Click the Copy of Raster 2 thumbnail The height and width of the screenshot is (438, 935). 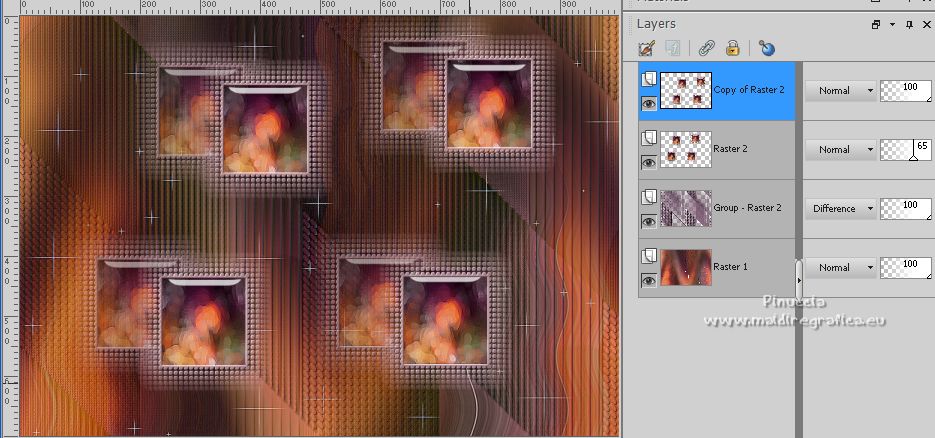(x=686, y=90)
